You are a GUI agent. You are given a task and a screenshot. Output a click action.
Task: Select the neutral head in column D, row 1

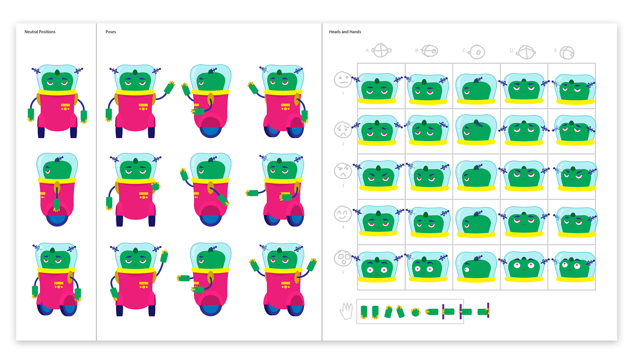[524, 88]
